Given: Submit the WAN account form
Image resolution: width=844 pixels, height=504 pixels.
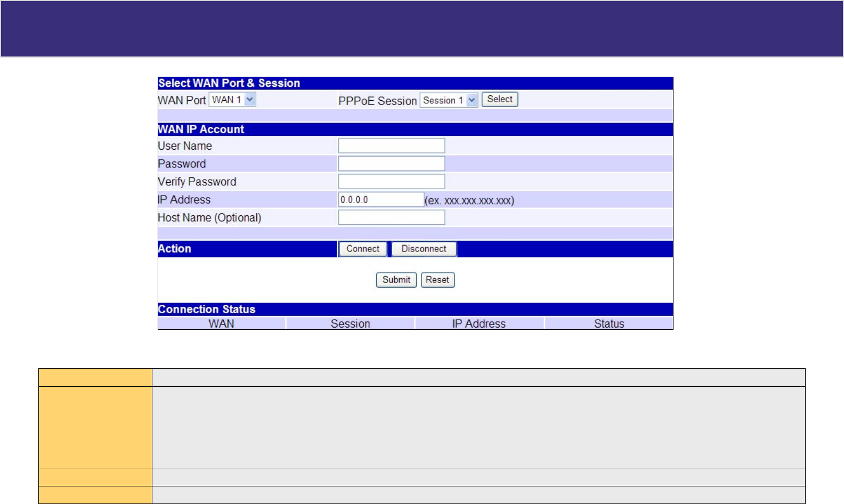Looking at the screenshot, I should pos(396,280).
